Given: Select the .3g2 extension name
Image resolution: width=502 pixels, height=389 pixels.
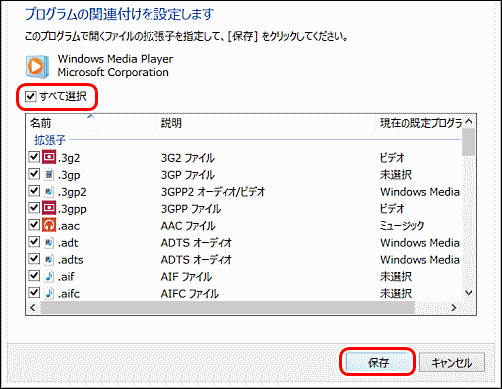Looking at the screenshot, I should (69, 158).
